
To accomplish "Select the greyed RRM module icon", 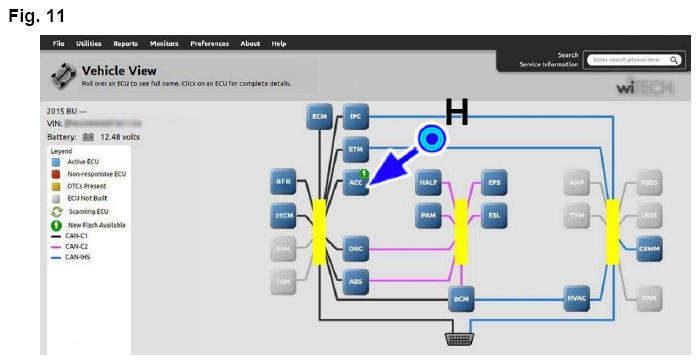I will click(649, 298).
